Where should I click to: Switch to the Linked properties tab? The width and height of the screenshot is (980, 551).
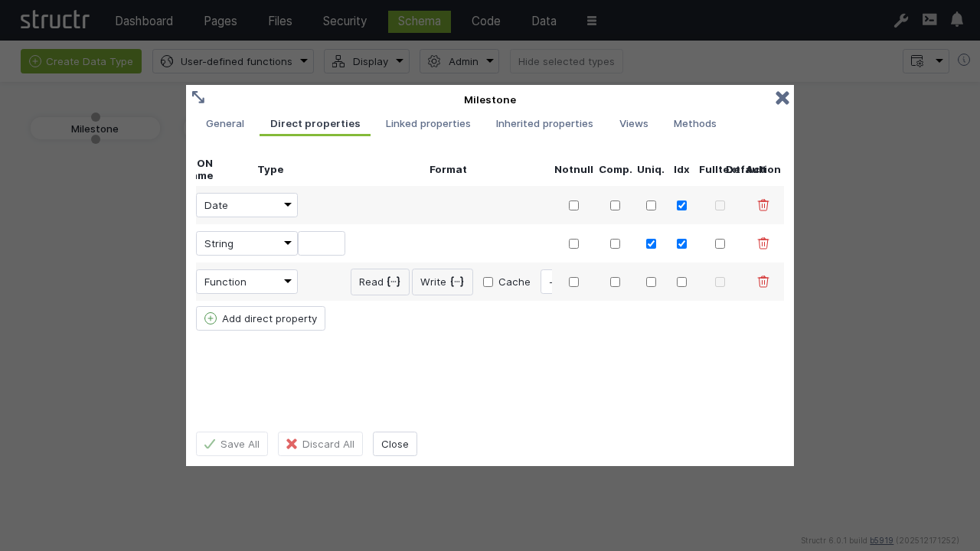pyautogui.click(x=428, y=123)
